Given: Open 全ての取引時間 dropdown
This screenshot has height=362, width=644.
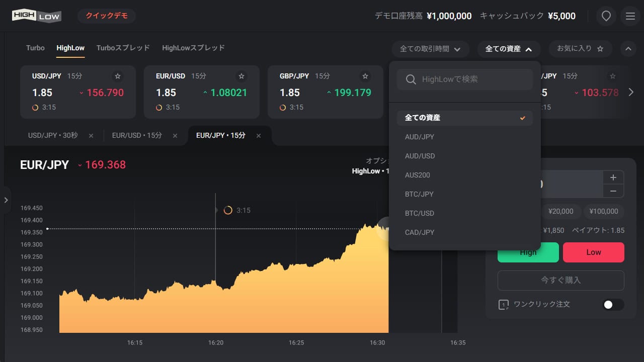Looking at the screenshot, I should click(x=431, y=49).
